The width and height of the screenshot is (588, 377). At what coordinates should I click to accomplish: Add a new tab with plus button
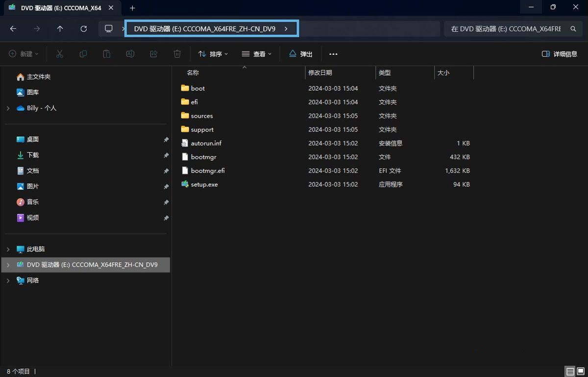[x=132, y=8]
